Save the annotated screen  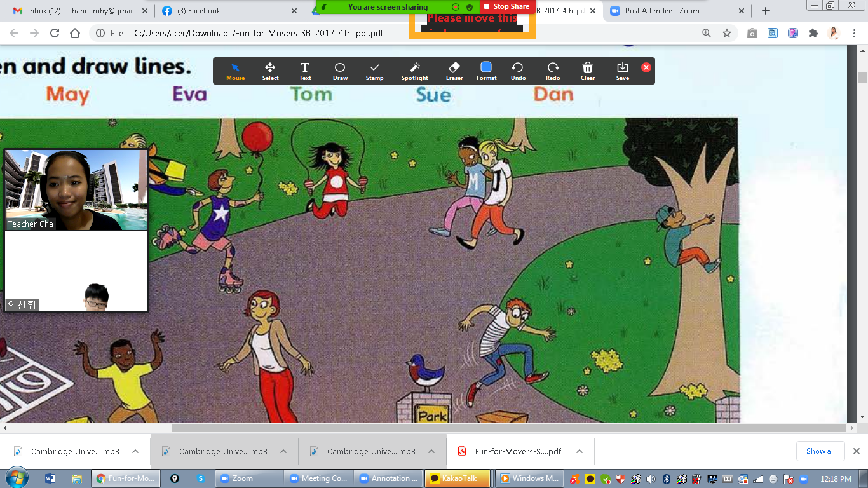tap(623, 71)
